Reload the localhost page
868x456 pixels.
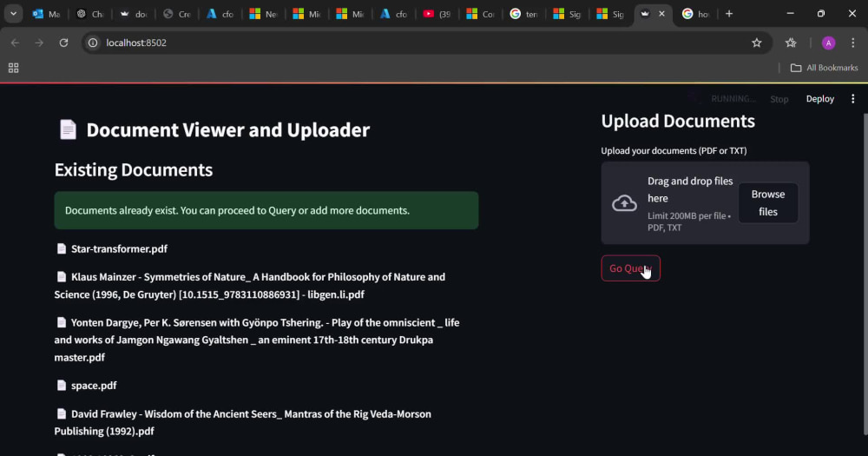[63, 43]
